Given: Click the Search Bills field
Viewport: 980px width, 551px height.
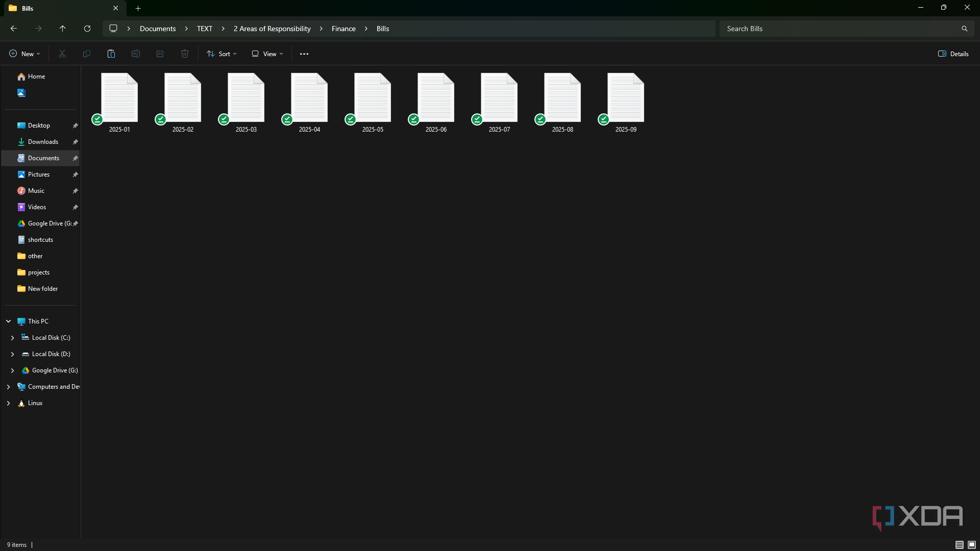Looking at the screenshot, I should 847,29.
